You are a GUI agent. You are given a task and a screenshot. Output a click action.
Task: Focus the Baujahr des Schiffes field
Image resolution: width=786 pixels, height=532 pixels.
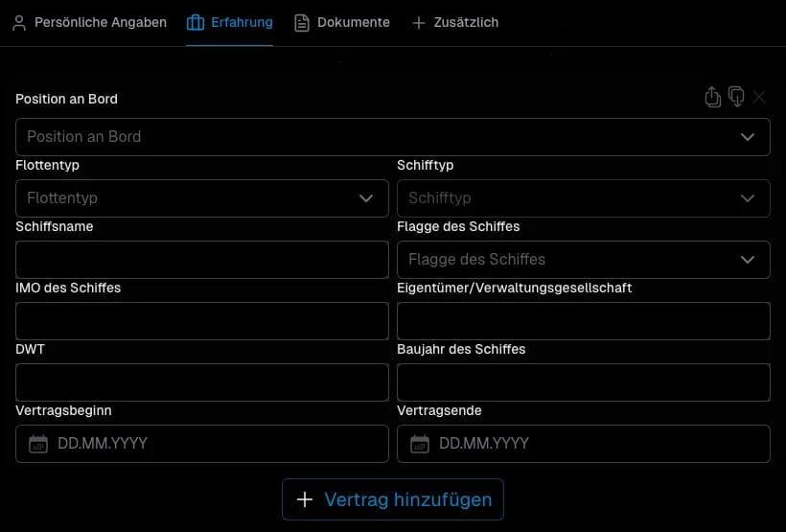[583, 382]
